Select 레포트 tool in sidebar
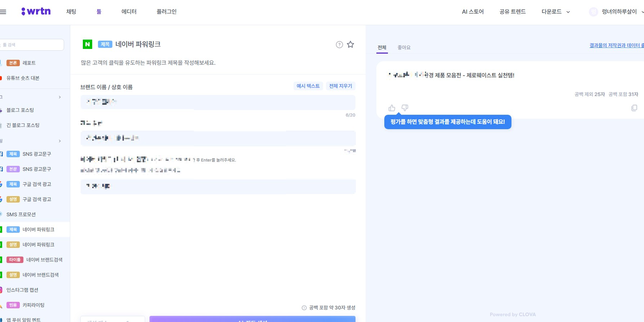The height and width of the screenshot is (322, 644). [x=35, y=63]
